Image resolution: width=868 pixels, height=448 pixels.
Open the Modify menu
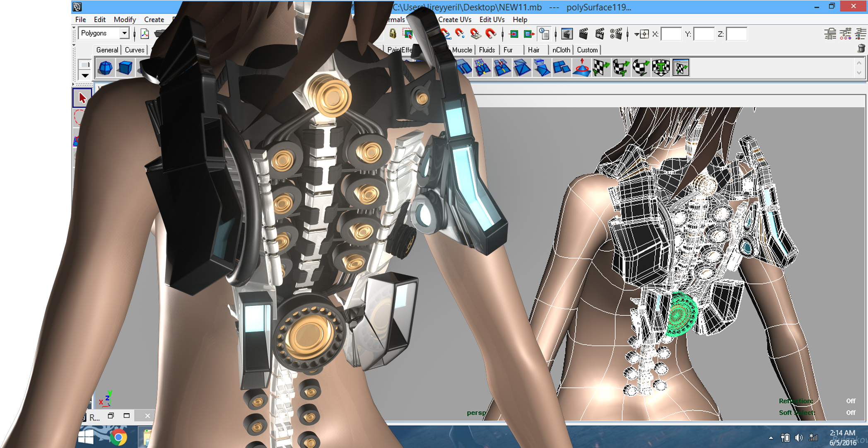point(125,19)
